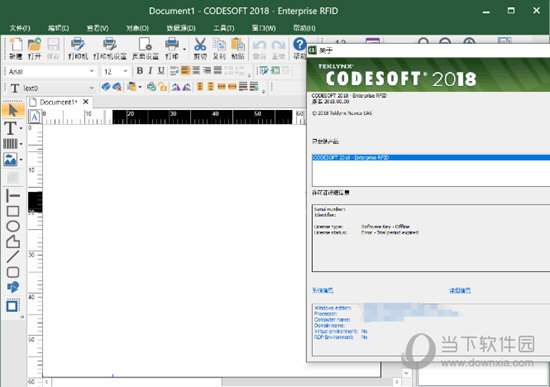Expand the database folder icon dropdown arrow
This screenshot has width=550, height=387.
(x=140, y=87)
